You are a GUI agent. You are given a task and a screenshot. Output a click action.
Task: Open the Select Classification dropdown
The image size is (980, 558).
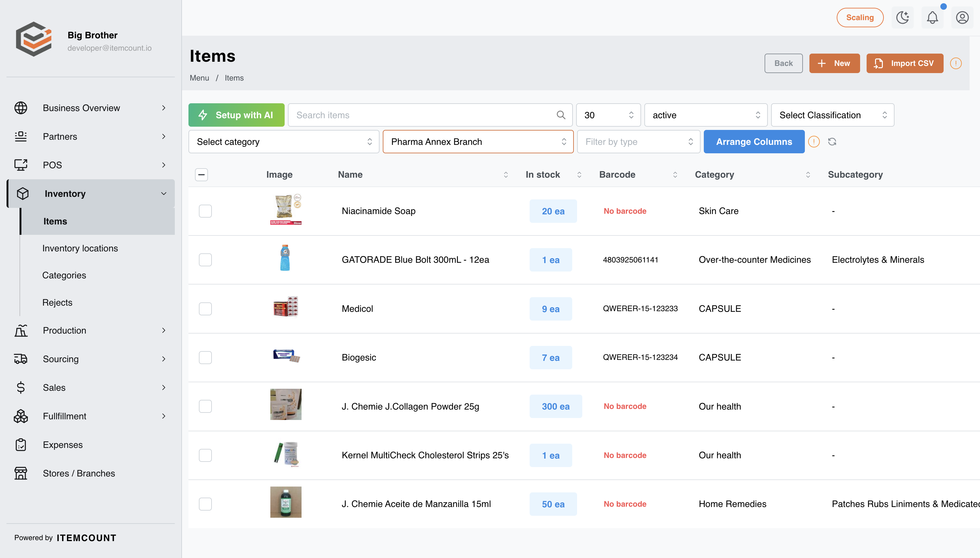tap(832, 115)
